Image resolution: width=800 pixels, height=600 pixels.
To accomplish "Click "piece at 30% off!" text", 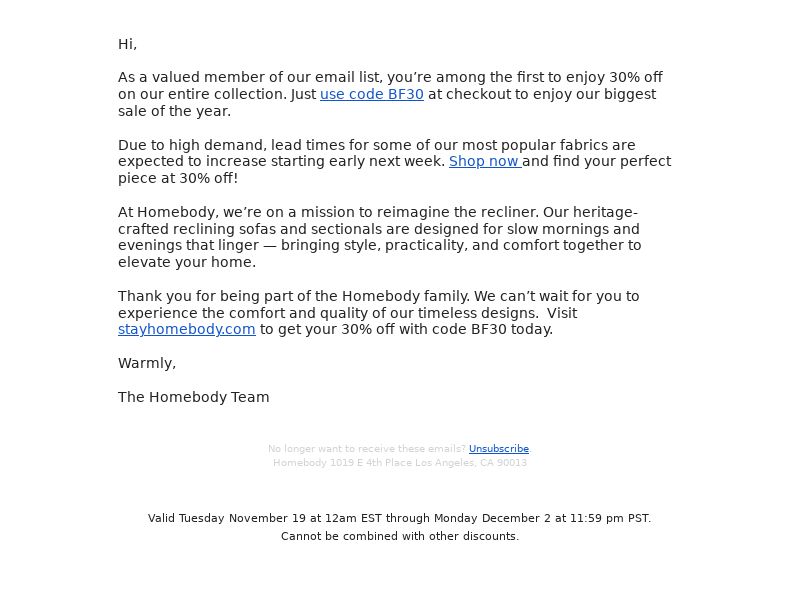I will click(x=178, y=179).
